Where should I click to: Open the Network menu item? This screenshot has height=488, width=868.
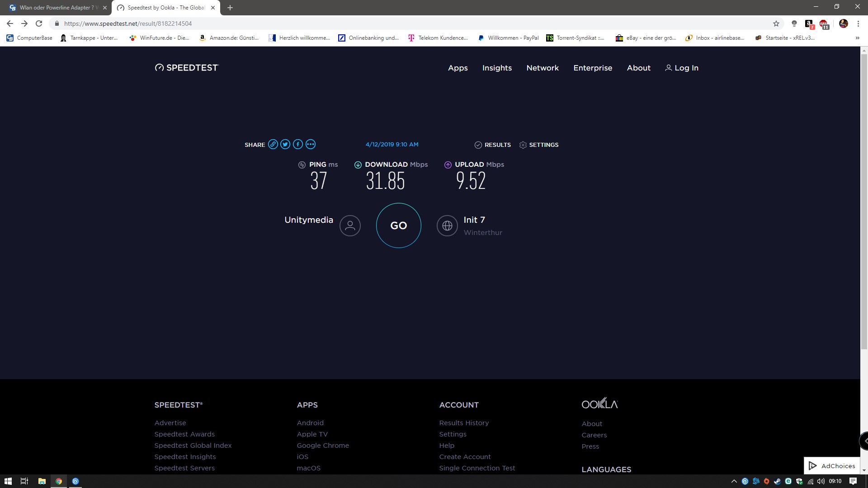[542, 68]
